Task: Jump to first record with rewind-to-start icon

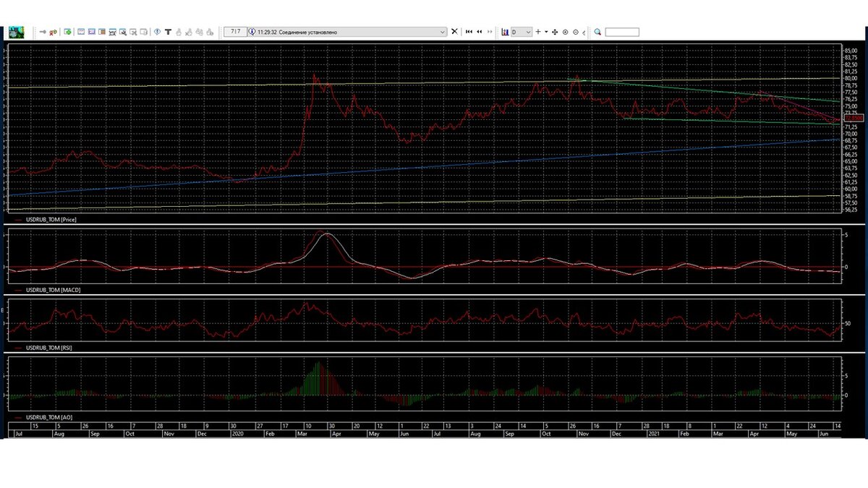Action: pos(469,32)
